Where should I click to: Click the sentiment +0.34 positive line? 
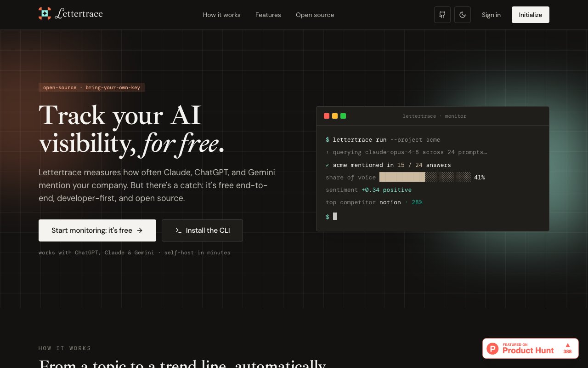369,190
